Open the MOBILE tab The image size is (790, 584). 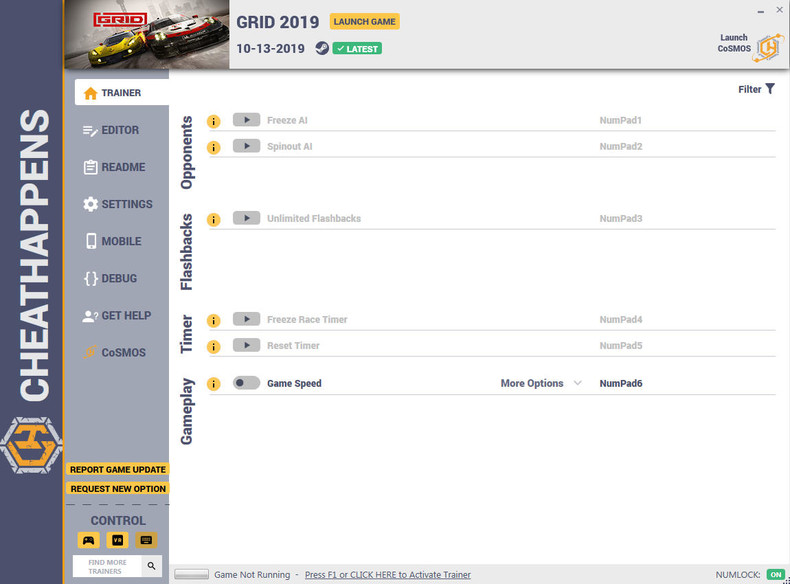click(113, 241)
